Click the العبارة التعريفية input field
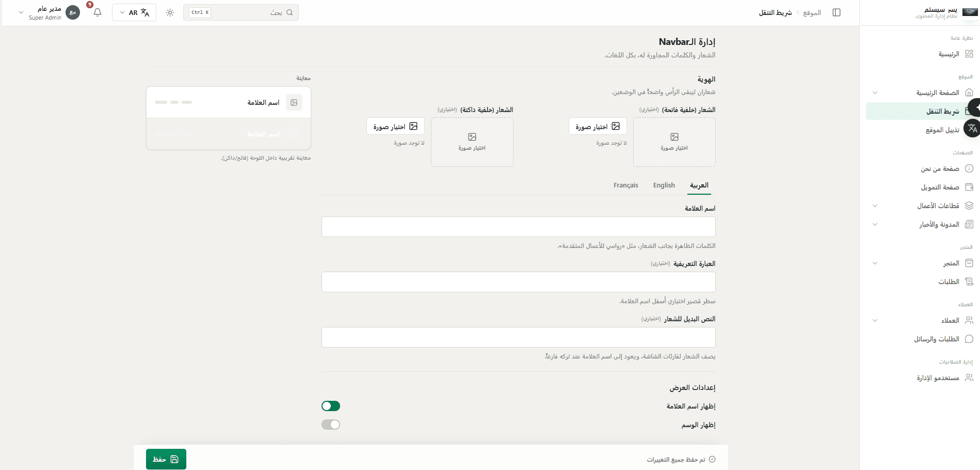The height and width of the screenshot is (470, 980). [519, 282]
